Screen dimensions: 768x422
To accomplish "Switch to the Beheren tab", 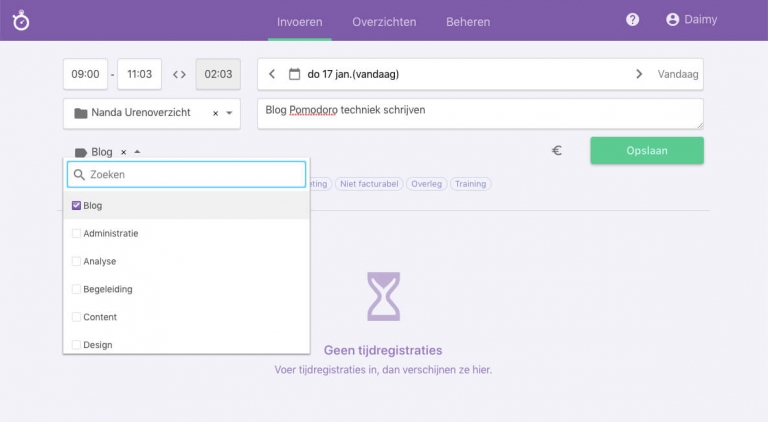I will 468,22.
